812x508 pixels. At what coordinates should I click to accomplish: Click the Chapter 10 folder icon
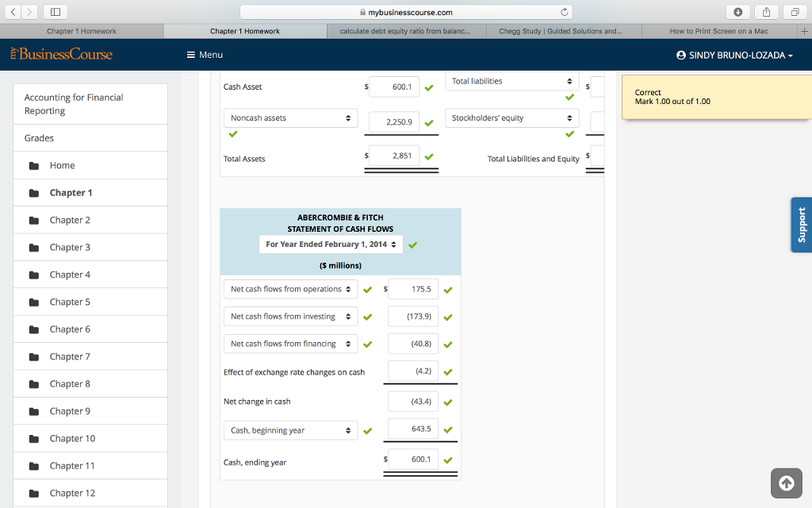[34, 439]
